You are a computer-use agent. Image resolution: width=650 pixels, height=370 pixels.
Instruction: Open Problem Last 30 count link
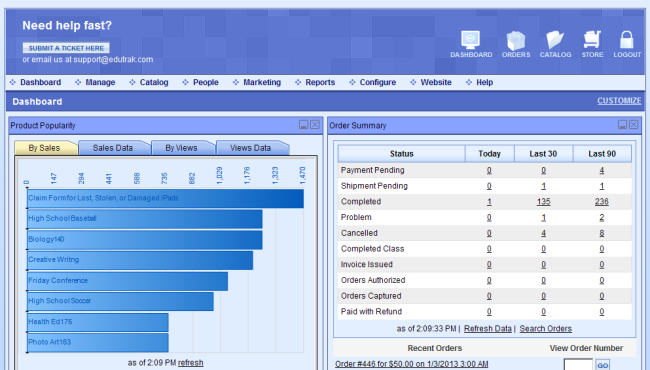[x=543, y=218]
